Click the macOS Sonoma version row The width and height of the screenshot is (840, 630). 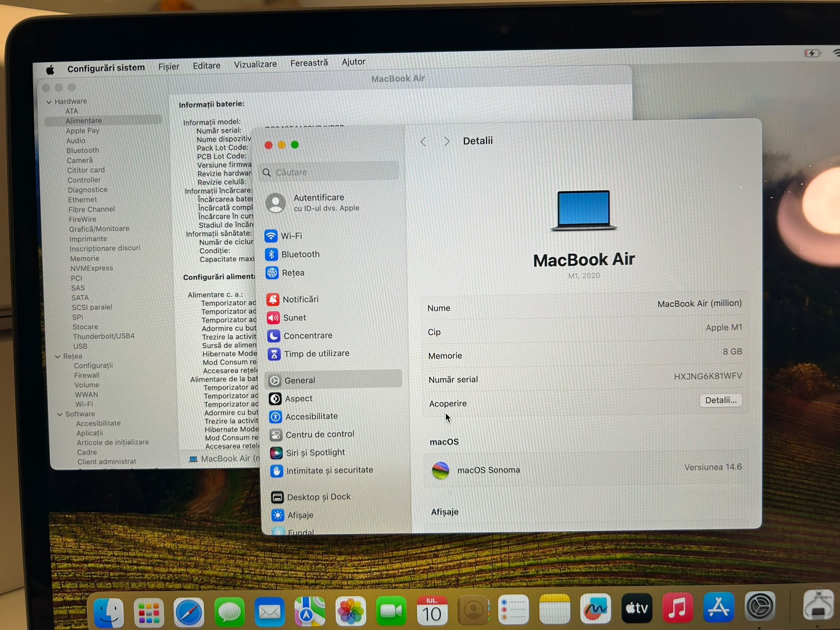coord(586,469)
